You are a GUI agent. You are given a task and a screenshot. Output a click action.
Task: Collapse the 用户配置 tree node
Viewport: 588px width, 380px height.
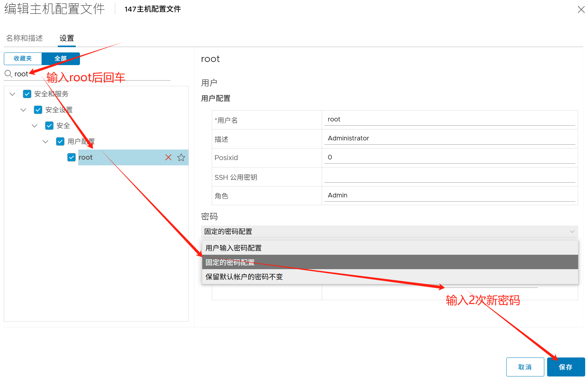pyautogui.click(x=45, y=141)
